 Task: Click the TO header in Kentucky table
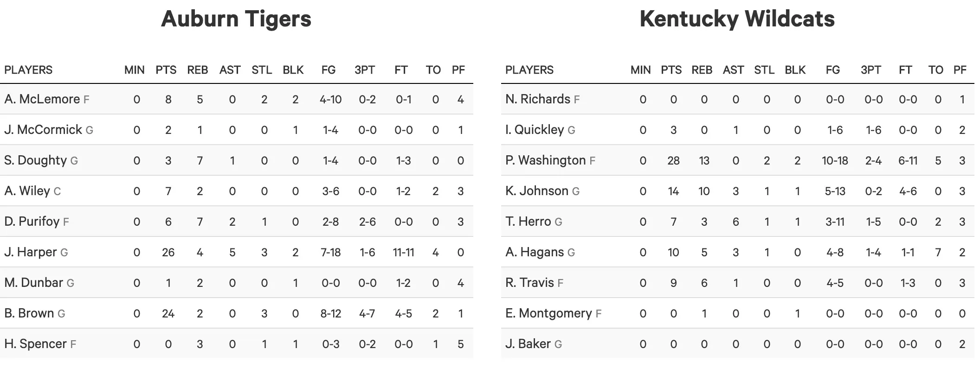(x=935, y=70)
